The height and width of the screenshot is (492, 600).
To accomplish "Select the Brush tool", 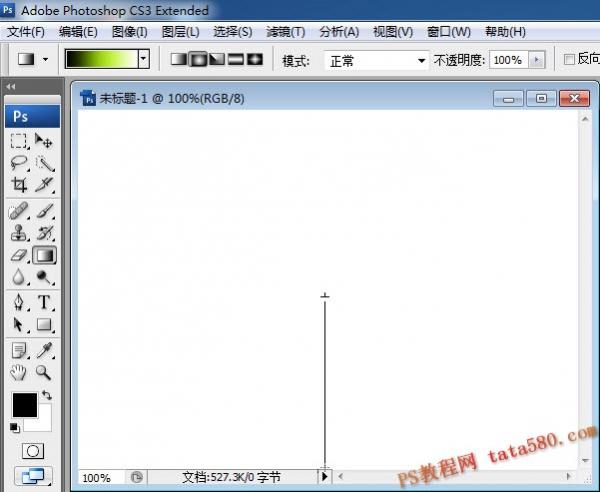I will point(44,210).
